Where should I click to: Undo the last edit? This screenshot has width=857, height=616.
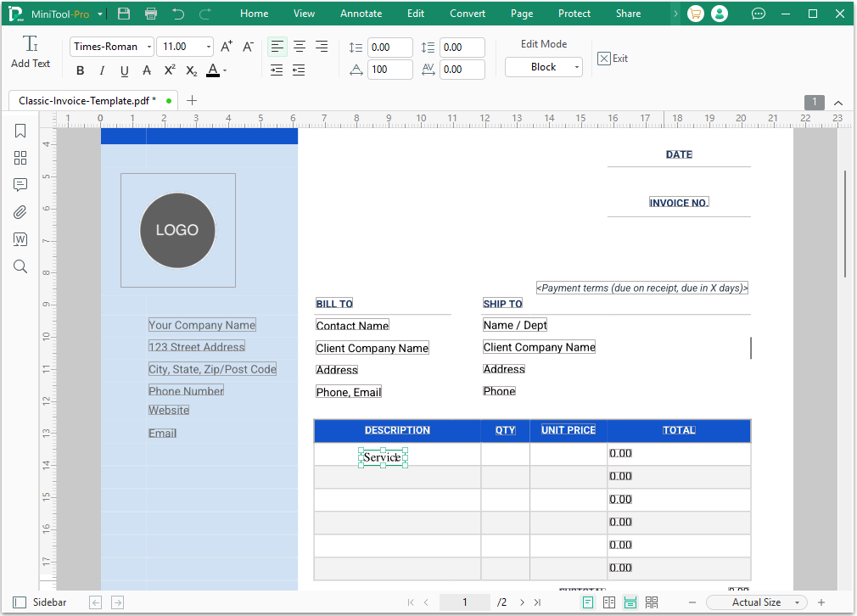(179, 13)
